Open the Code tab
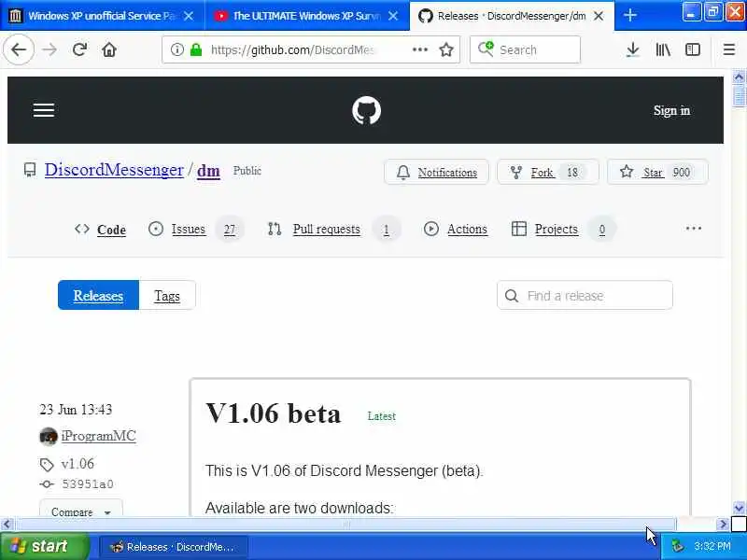Image resolution: width=747 pixels, height=560 pixels. (101, 230)
